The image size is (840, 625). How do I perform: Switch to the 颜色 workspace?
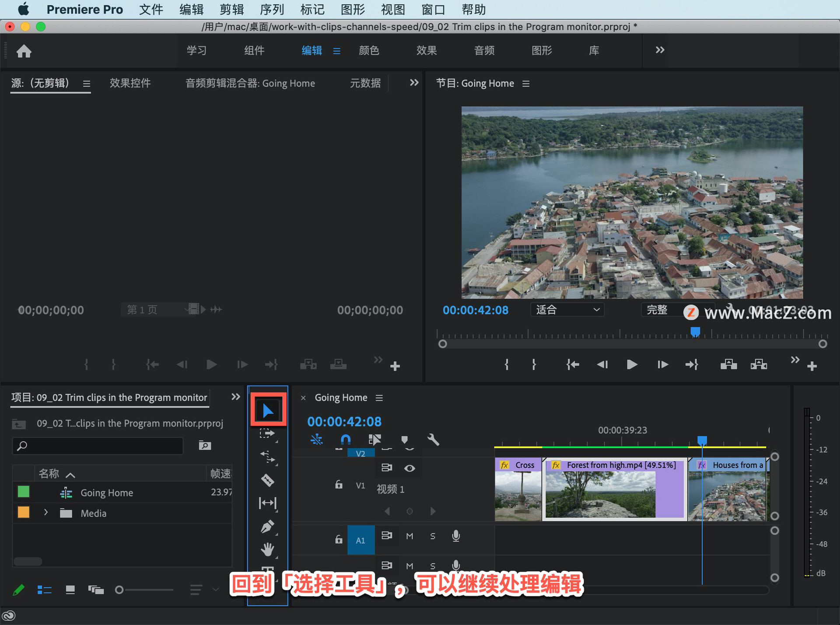coord(369,51)
